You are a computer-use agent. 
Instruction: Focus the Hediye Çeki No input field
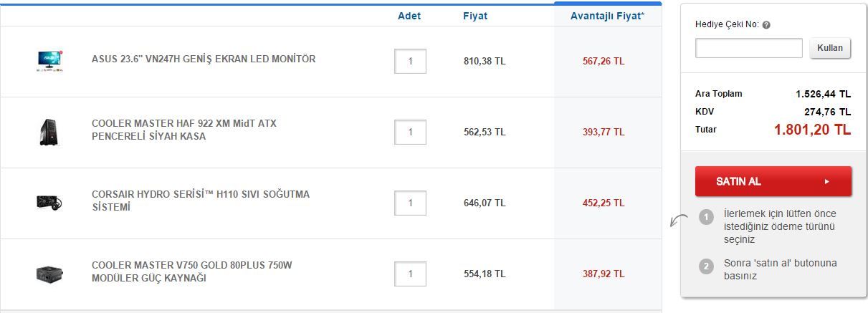click(x=749, y=48)
